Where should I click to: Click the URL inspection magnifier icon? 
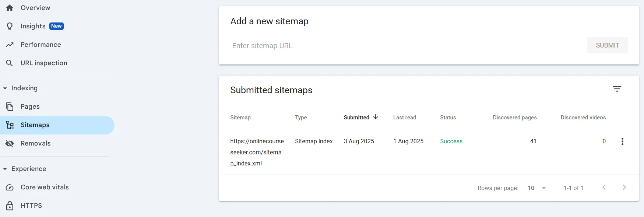pos(10,63)
